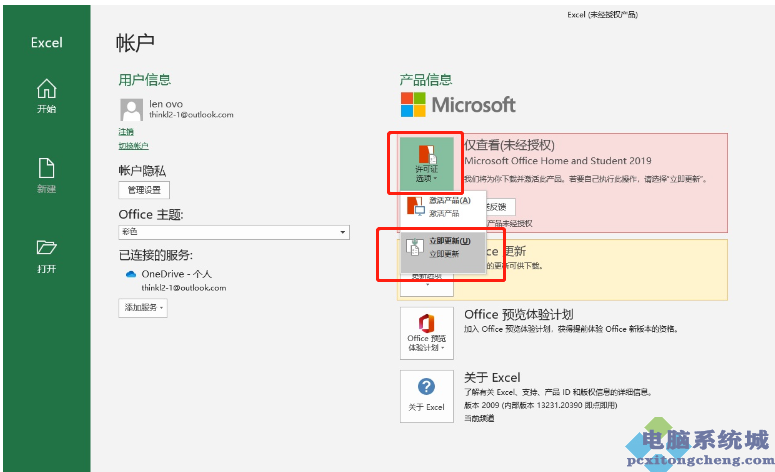This screenshot has width=775, height=472.
Task: Click the user avatar picture
Action: (131, 110)
